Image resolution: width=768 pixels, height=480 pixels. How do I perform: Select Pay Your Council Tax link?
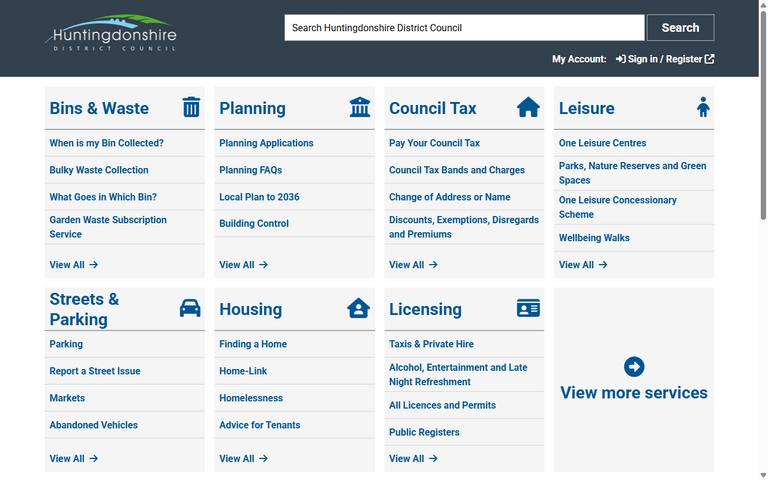coord(434,143)
